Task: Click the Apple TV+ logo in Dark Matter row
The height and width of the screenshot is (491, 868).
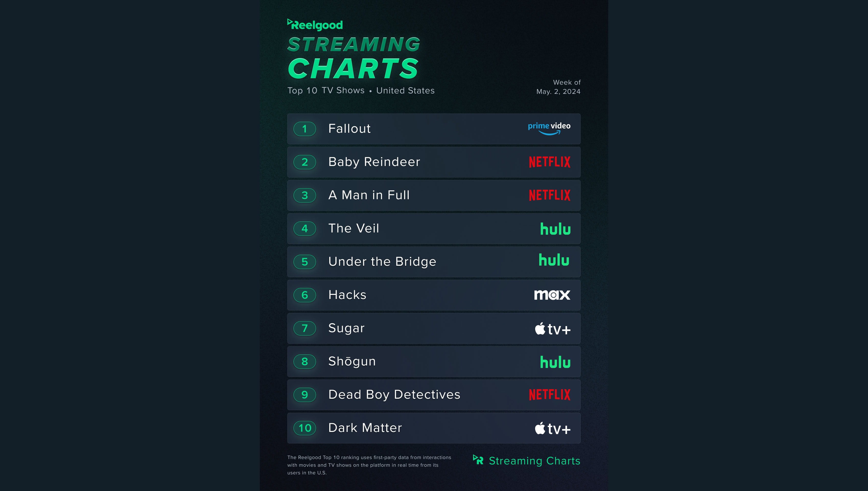Action: [552, 428]
